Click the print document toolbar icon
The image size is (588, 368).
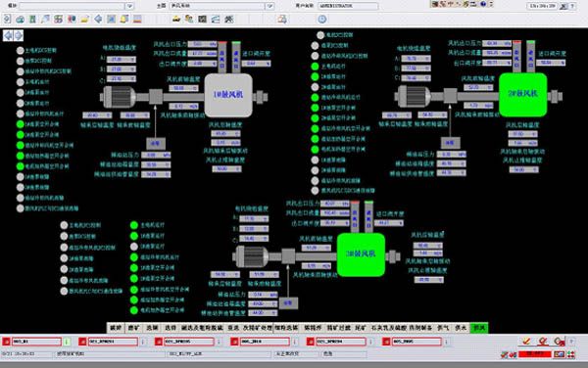pos(282,19)
